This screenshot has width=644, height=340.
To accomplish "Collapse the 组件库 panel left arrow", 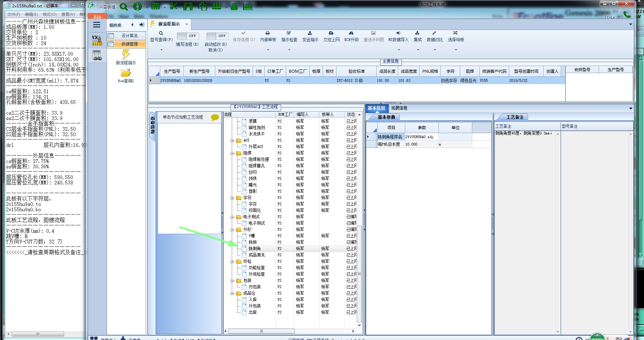I will pos(132,25).
